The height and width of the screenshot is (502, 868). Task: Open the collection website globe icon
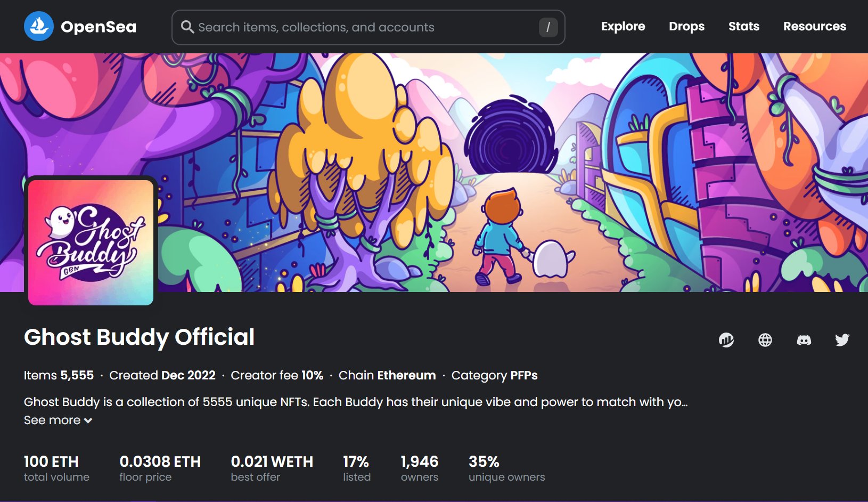pos(765,339)
